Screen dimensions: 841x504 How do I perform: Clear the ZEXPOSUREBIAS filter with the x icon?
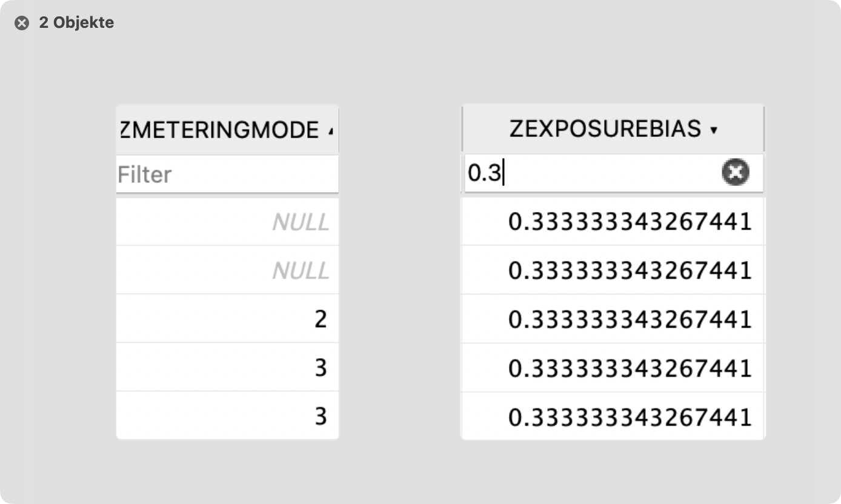[735, 173]
